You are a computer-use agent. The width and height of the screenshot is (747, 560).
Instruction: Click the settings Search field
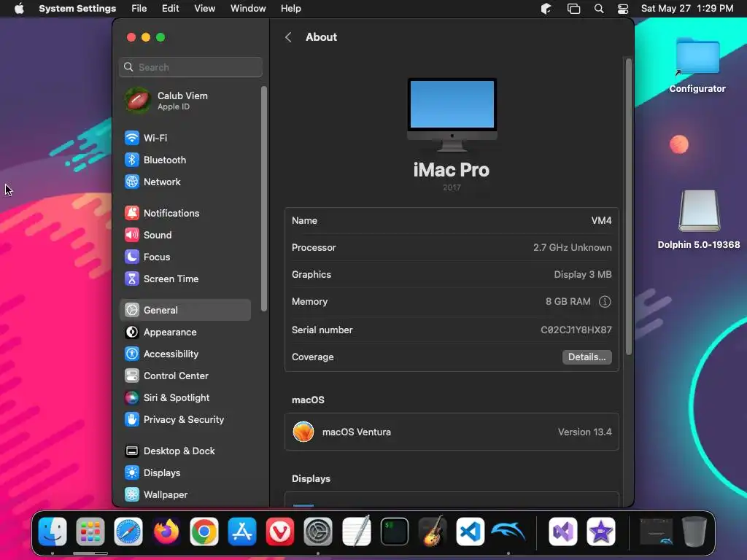point(190,67)
